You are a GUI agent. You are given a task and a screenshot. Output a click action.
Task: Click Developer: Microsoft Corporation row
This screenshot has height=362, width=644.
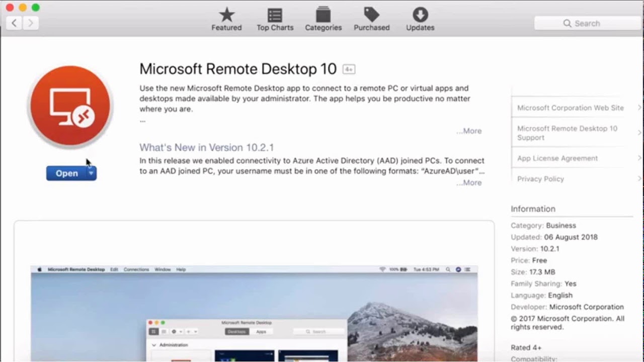pos(567,307)
